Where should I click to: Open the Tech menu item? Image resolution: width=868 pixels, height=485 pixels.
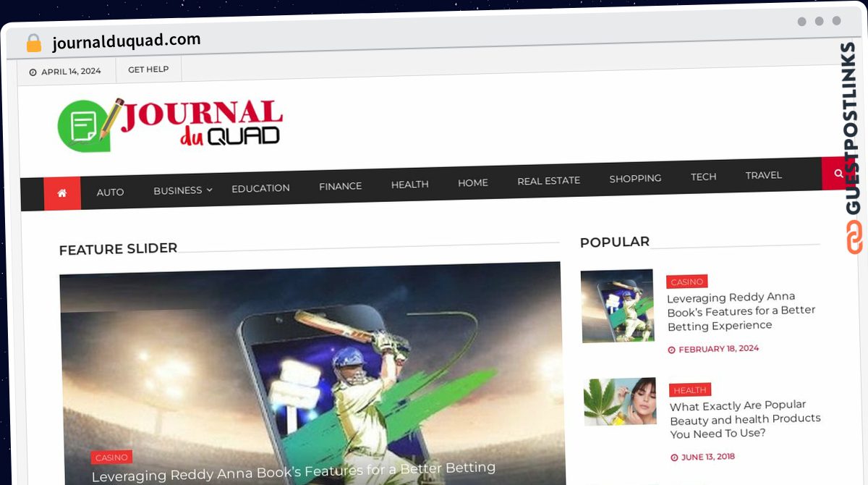click(703, 177)
